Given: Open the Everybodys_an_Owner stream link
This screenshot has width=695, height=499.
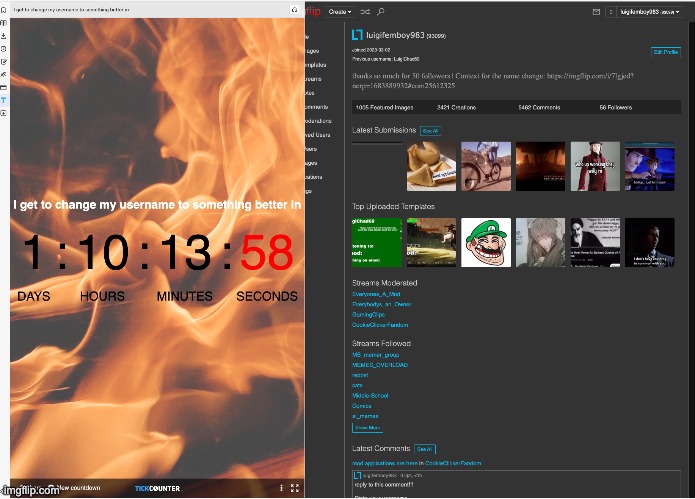Looking at the screenshot, I should [382, 304].
